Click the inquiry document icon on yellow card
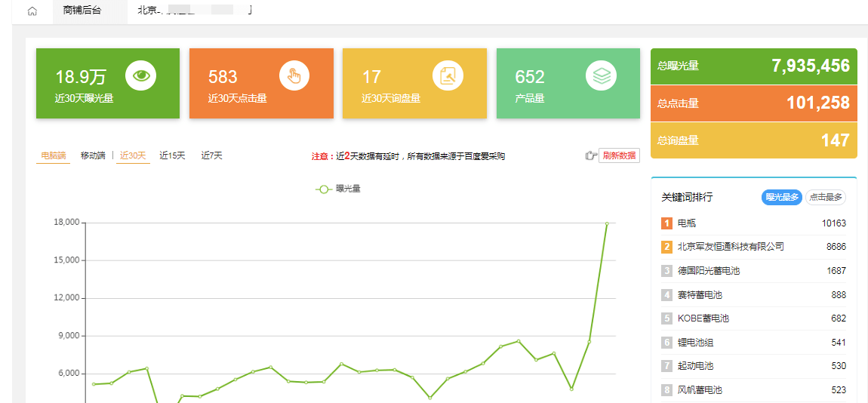The width and height of the screenshot is (868, 403). tap(448, 75)
